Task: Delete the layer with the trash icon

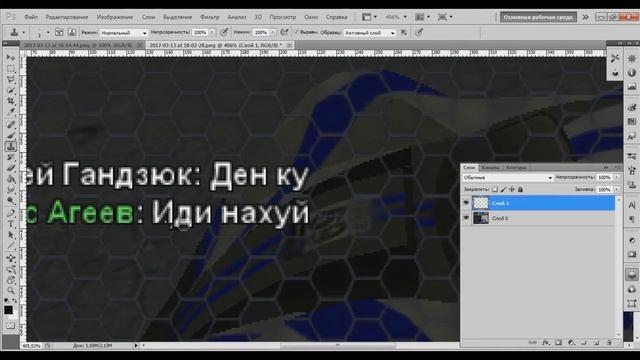Action: click(x=609, y=343)
